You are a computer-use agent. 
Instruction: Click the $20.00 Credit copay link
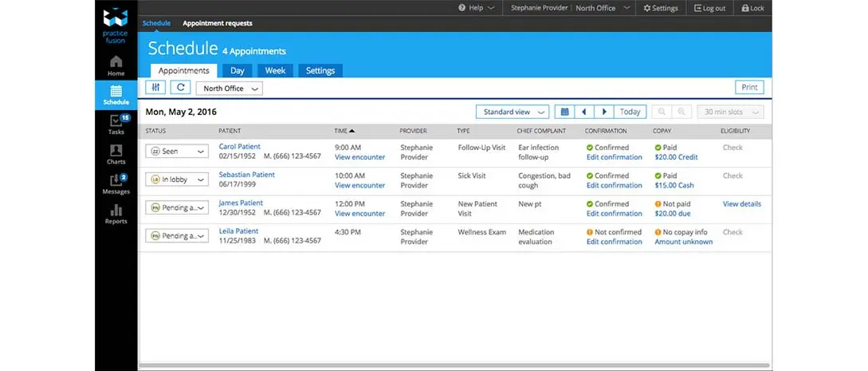(677, 157)
